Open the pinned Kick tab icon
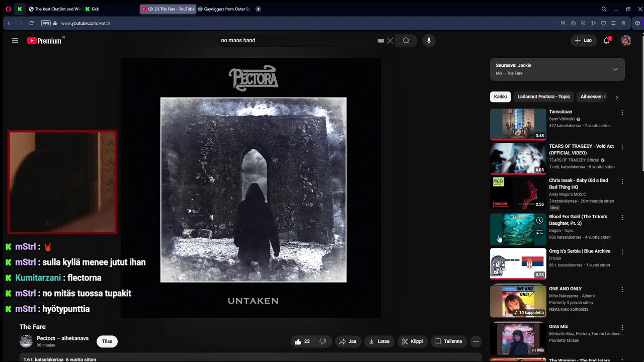The width and height of the screenshot is (644, 362). (20, 9)
